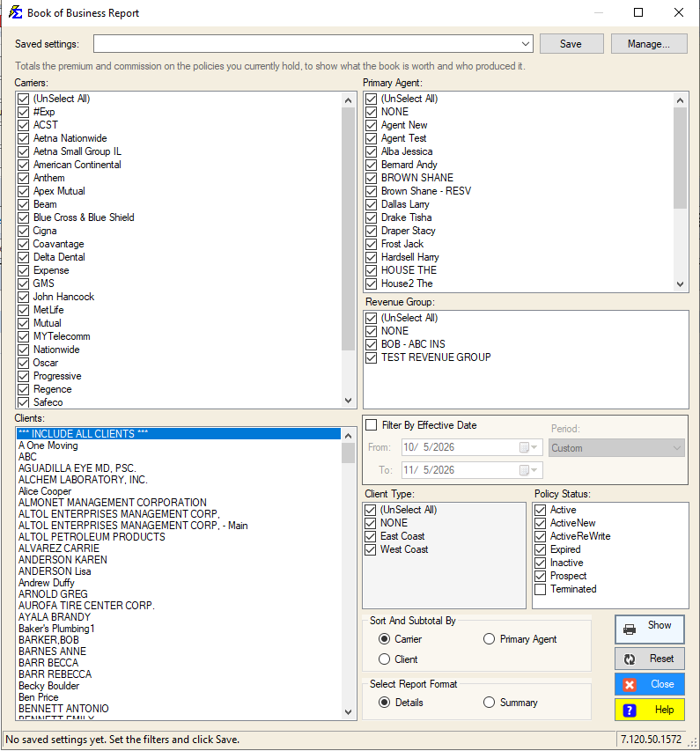Uncheck the Aetna Nationwide carrier
This screenshot has width=700, height=751.
(x=24, y=139)
